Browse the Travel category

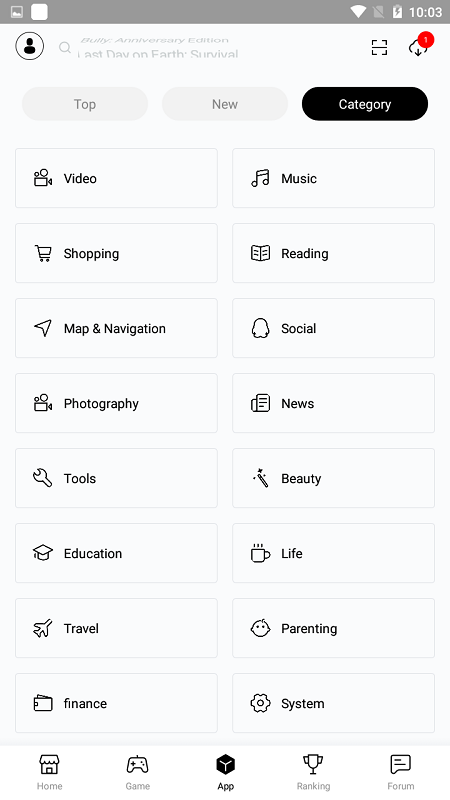(x=116, y=628)
